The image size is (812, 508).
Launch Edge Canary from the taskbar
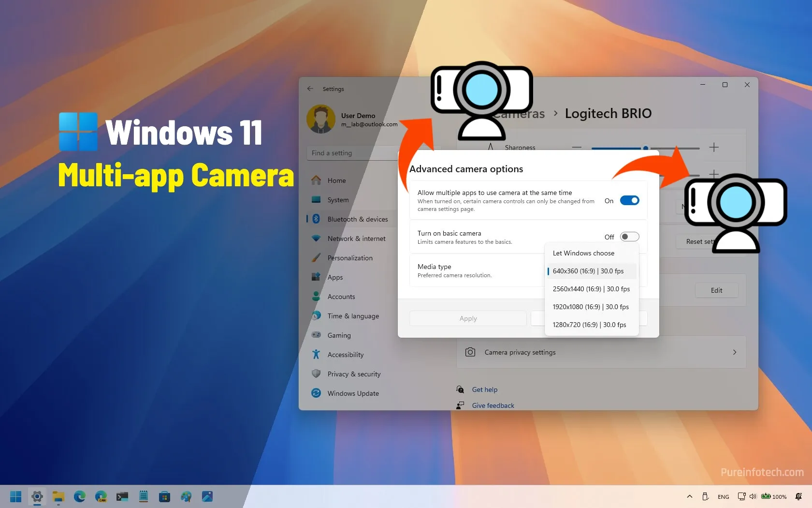pyautogui.click(x=101, y=496)
